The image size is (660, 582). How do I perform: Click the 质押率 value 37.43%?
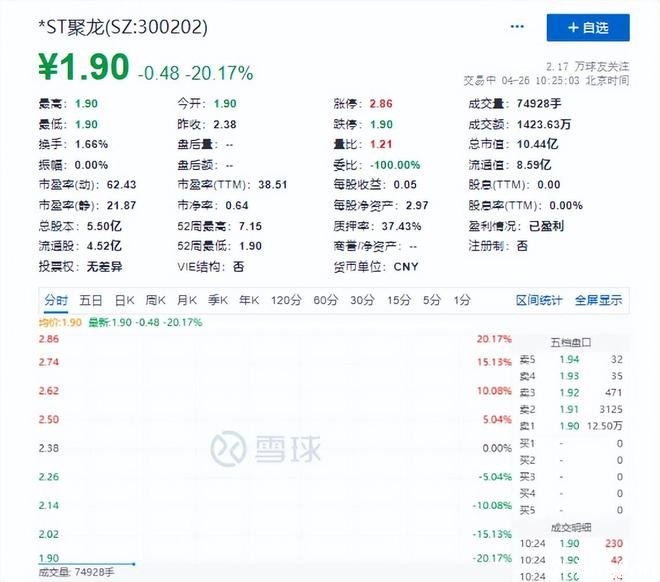point(401,226)
